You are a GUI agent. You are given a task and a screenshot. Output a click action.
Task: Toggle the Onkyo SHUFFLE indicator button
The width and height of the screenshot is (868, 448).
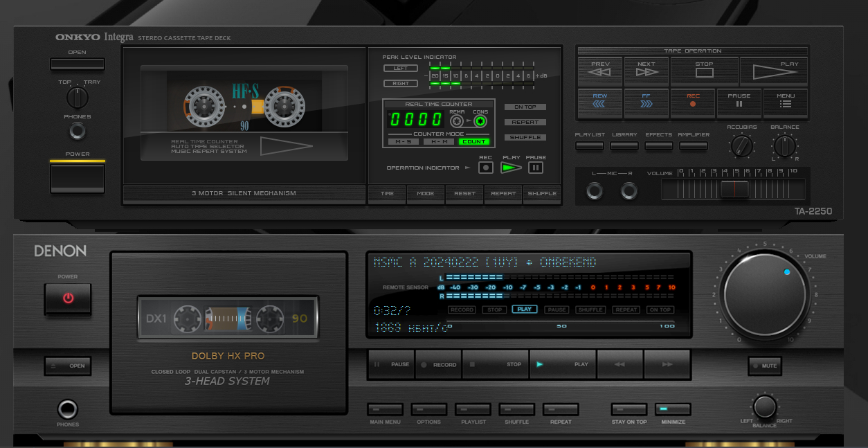click(x=525, y=137)
